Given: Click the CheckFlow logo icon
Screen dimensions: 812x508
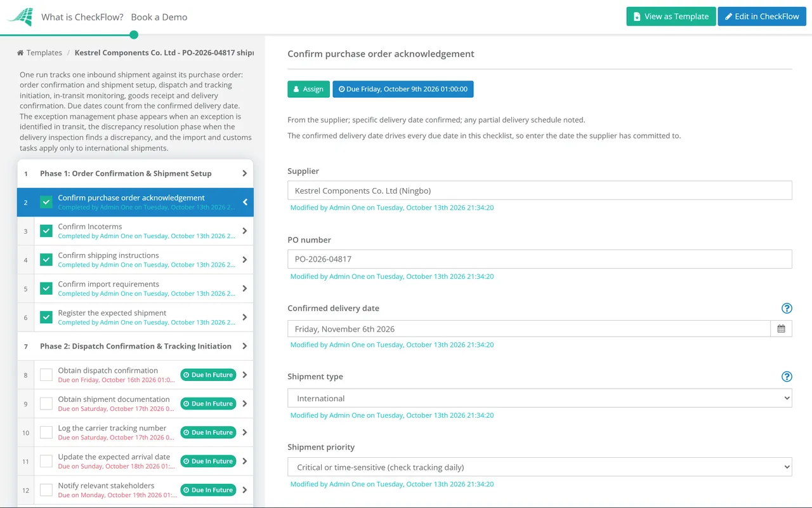Looking at the screenshot, I should [20, 17].
